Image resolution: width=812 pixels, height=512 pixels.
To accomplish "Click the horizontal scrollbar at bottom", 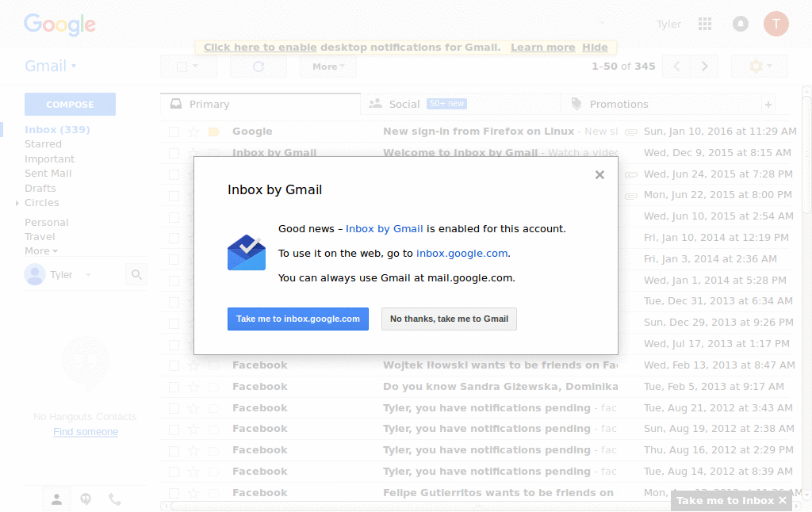I will (479, 506).
